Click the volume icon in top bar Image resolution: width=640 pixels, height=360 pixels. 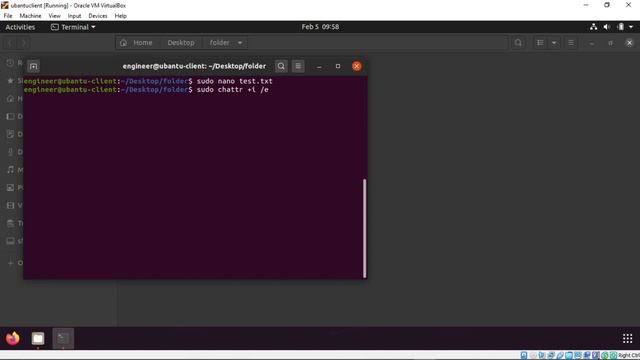pos(607,27)
